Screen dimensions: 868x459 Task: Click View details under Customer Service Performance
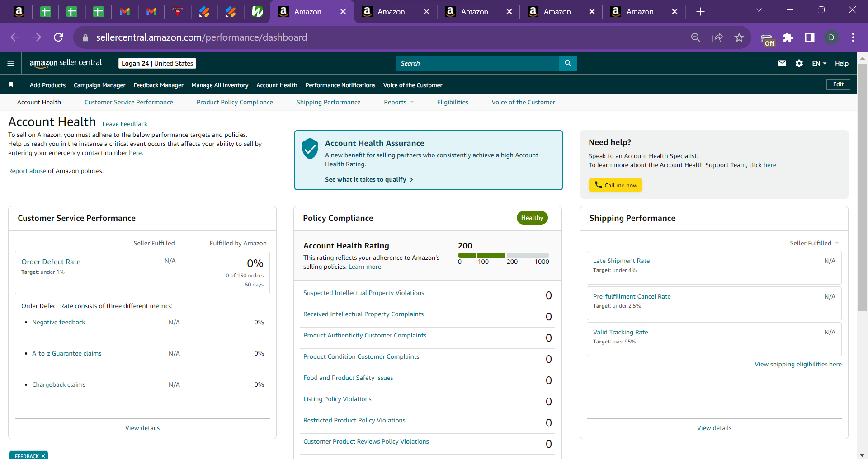pyautogui.click(x=142, y=428)
